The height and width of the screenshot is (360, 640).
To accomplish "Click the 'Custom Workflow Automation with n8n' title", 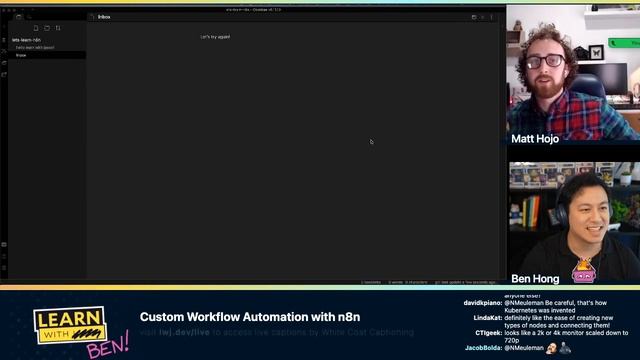I will point(250,317).
